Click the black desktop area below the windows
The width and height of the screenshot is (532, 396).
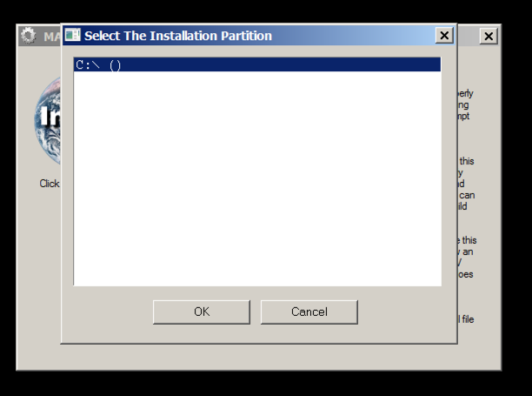point(261,383)
